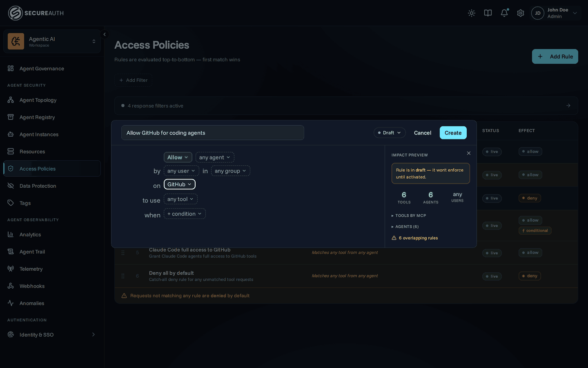Edit the rule name input field
This screenshot has height=368, width=588.
click(213, 132)
